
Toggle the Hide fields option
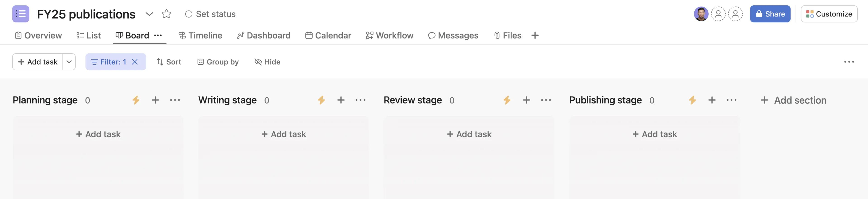point(268,62)
